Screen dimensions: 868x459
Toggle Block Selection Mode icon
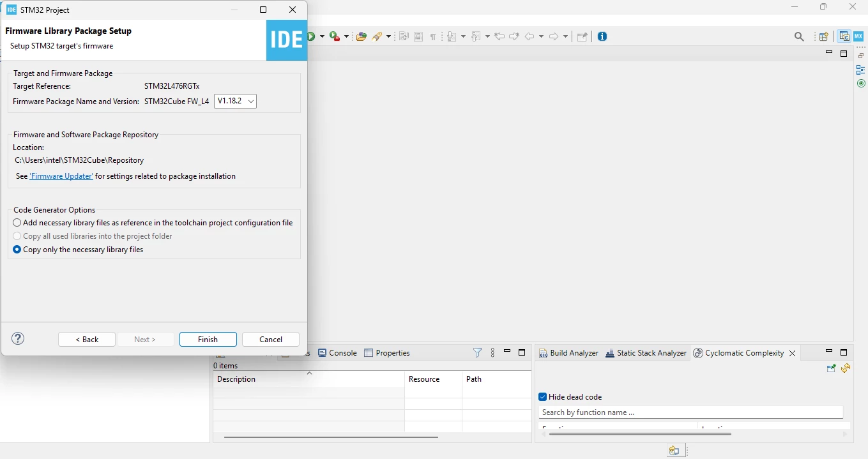click(418, 36)
